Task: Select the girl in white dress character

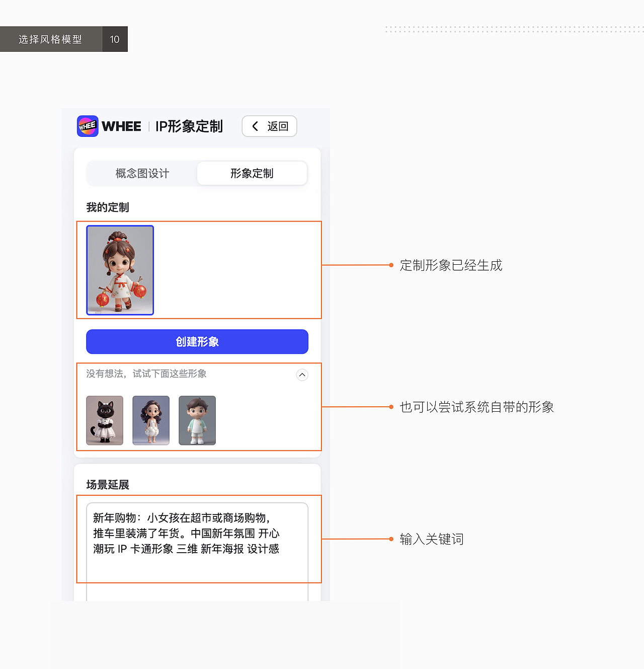Action: point(150,420)
